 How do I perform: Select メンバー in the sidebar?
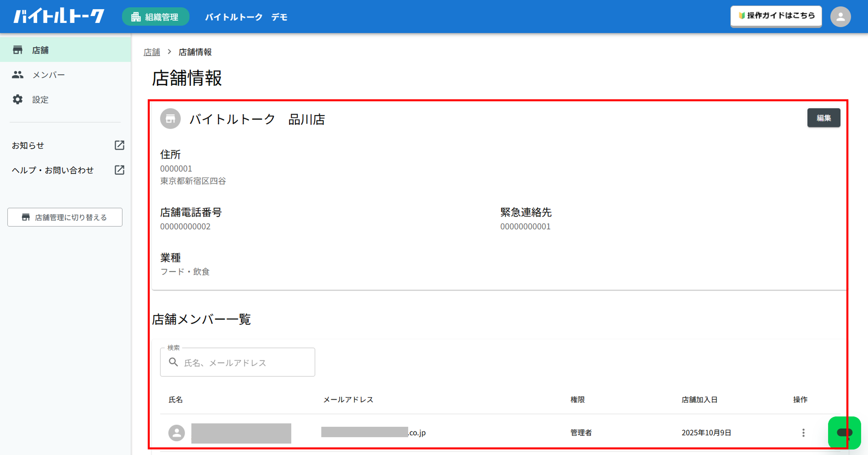[65, 75]
